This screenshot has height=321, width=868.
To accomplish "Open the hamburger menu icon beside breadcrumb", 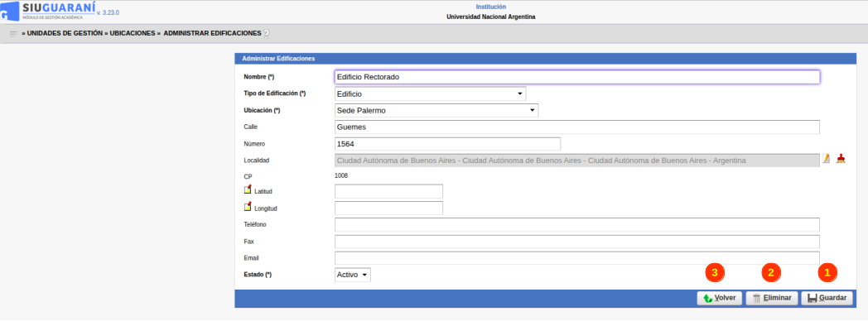I will point(14,34).
